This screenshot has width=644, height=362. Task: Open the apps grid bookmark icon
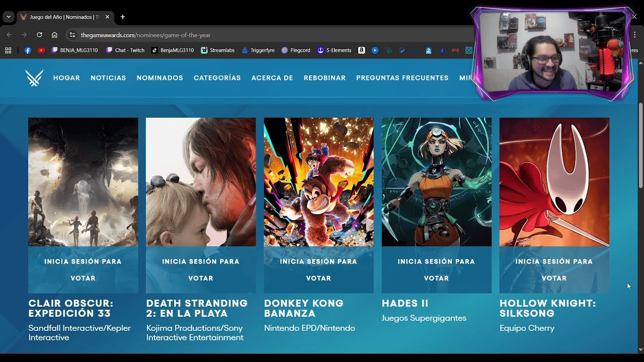tap(8, 50)
